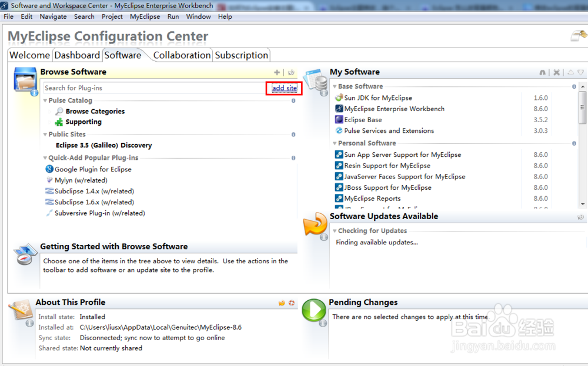Screen dimensions: 588x366
Task: Click the Eclipse Base sphere icon
Action: tap(339, 119)
